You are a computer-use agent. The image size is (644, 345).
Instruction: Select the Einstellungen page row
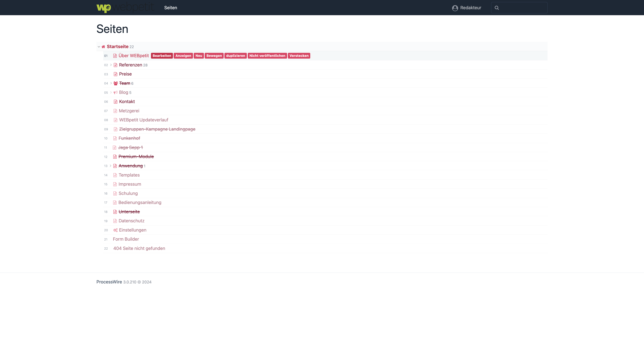[325, 230]
